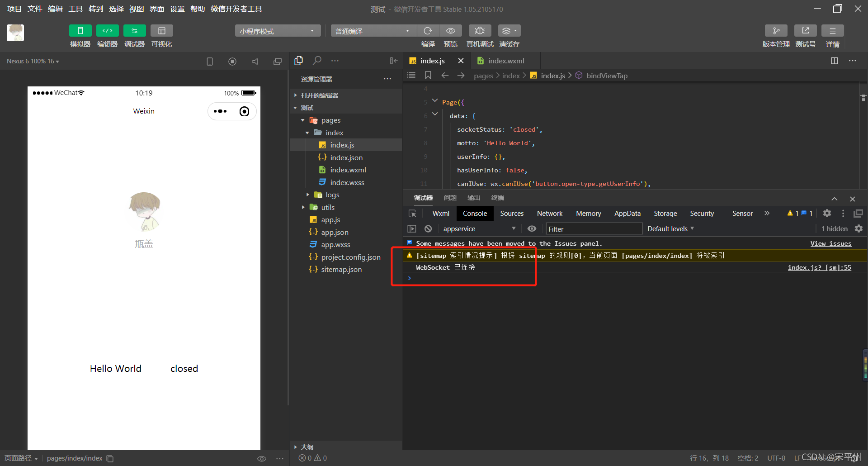Screen dimensions: 868x466
Task: Click the explorer files icon
Action: click(x=298, y=61)
